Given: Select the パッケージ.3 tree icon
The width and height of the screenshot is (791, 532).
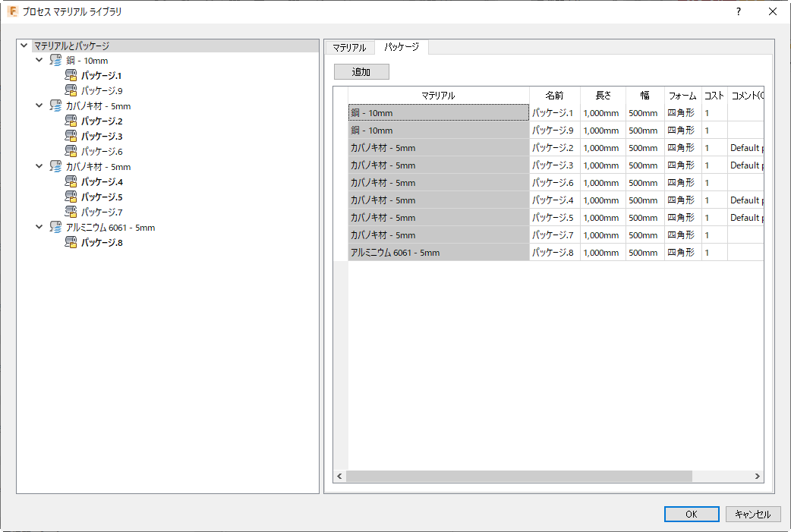Looking at the screenshot, I should (x=71, y=136).
